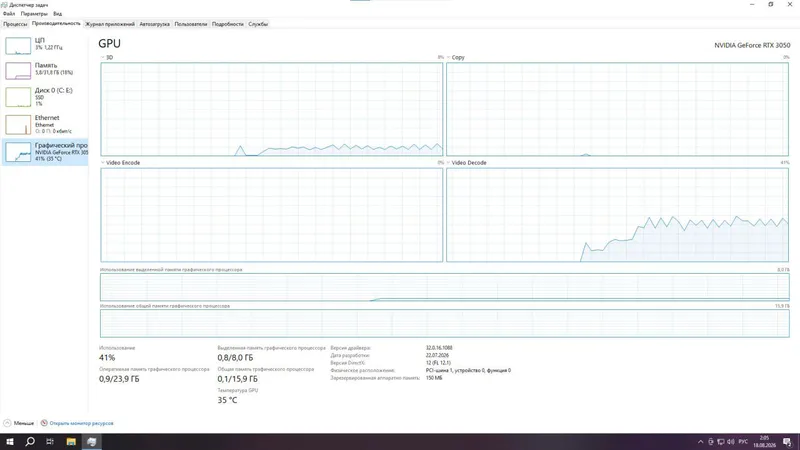Open File Explorer from the taskbar
Viewport: 800px width, 450px height.
tap(71, 442)
